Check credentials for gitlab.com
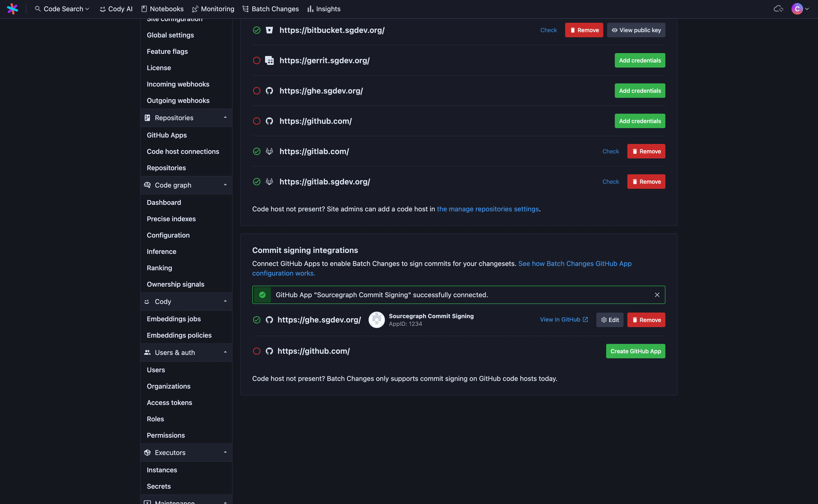Viewport: 818px width, 504px height. click(x=611, y=151)
